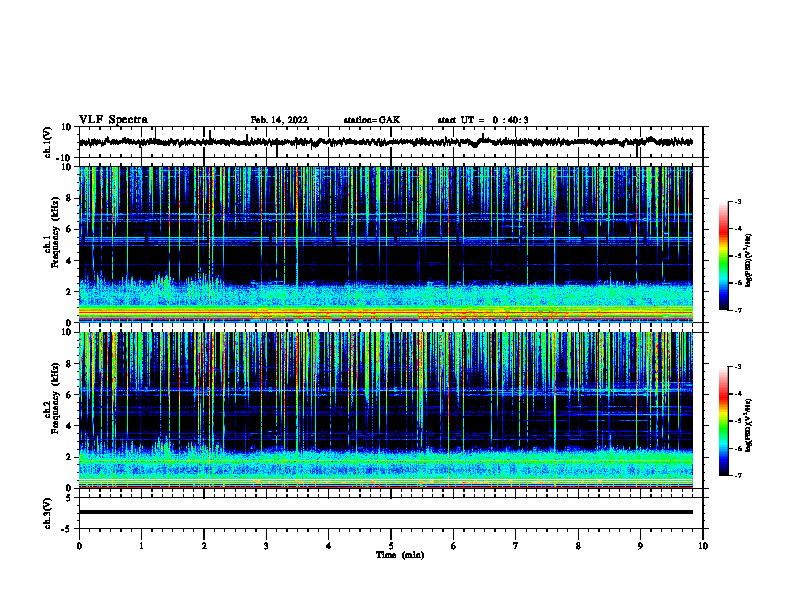Click the "2" tick on the time axis
792x612 pixels.
point(204,546)
